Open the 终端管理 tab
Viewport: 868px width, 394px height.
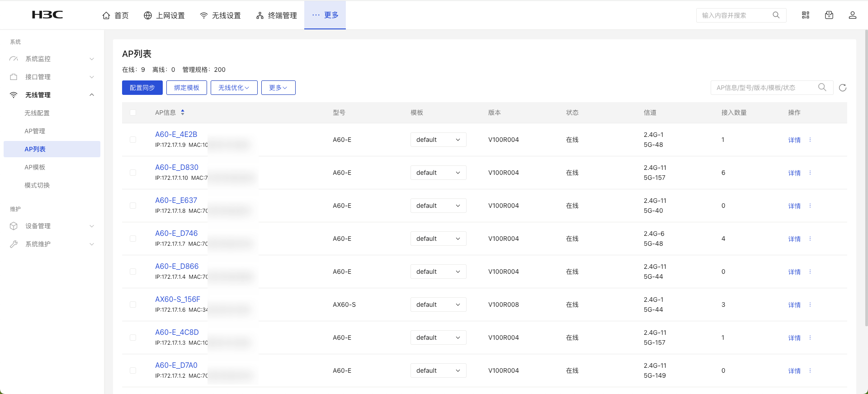tap(276, 15)
